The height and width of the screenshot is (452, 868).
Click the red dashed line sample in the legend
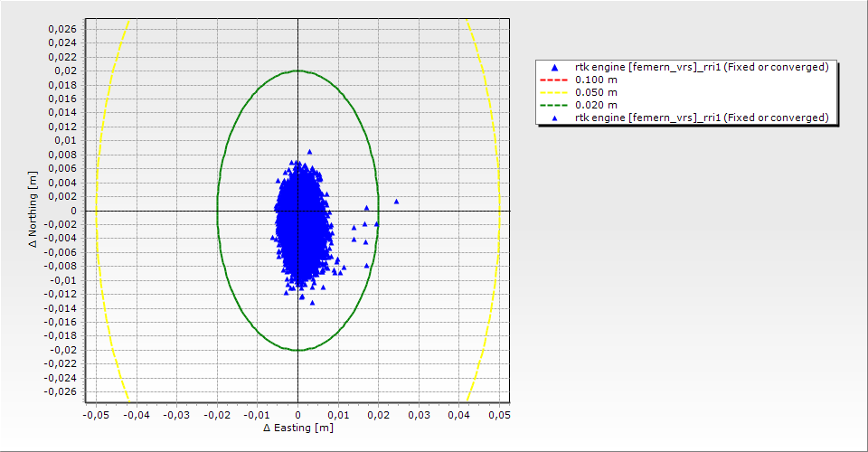click(553, 80)
